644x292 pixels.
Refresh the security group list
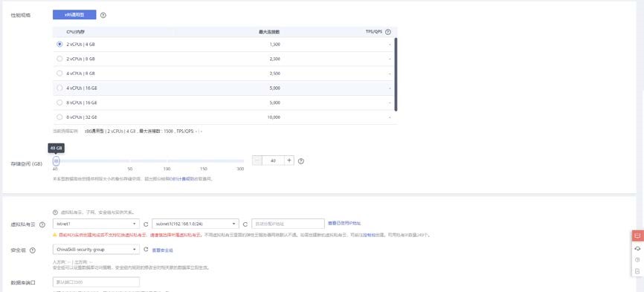point(146,250)
